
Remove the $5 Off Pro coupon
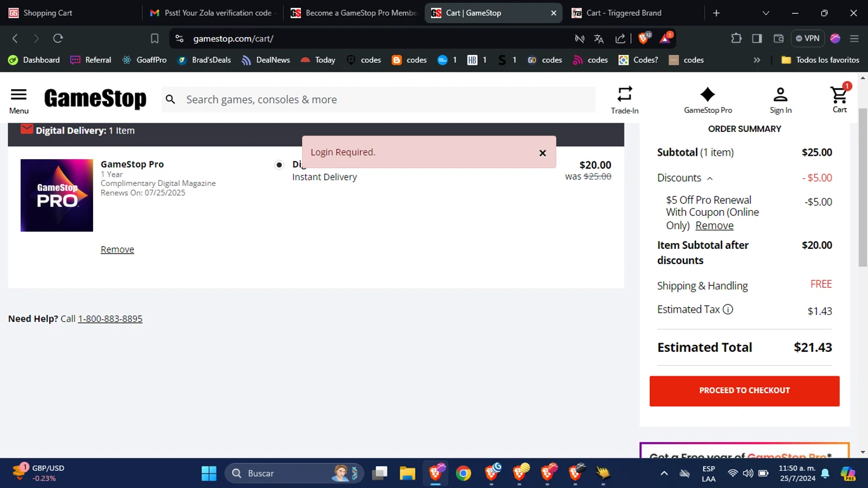(714, 226)
